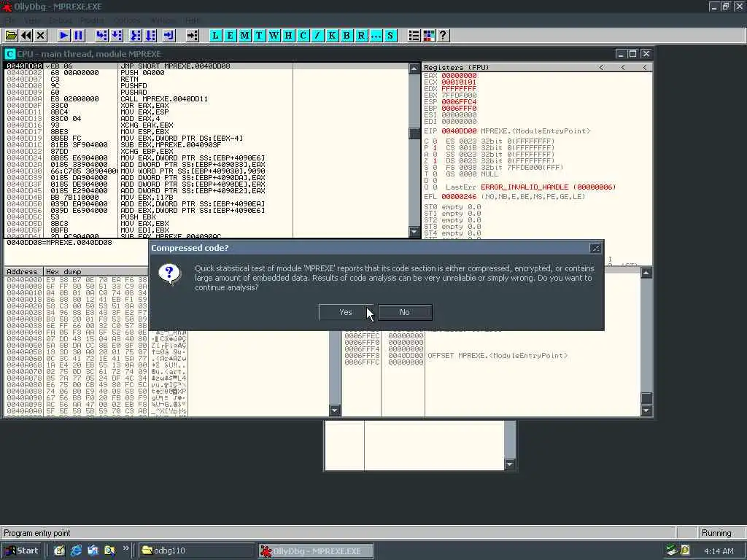Click the Trace over toolbar icon

point(150,36)
